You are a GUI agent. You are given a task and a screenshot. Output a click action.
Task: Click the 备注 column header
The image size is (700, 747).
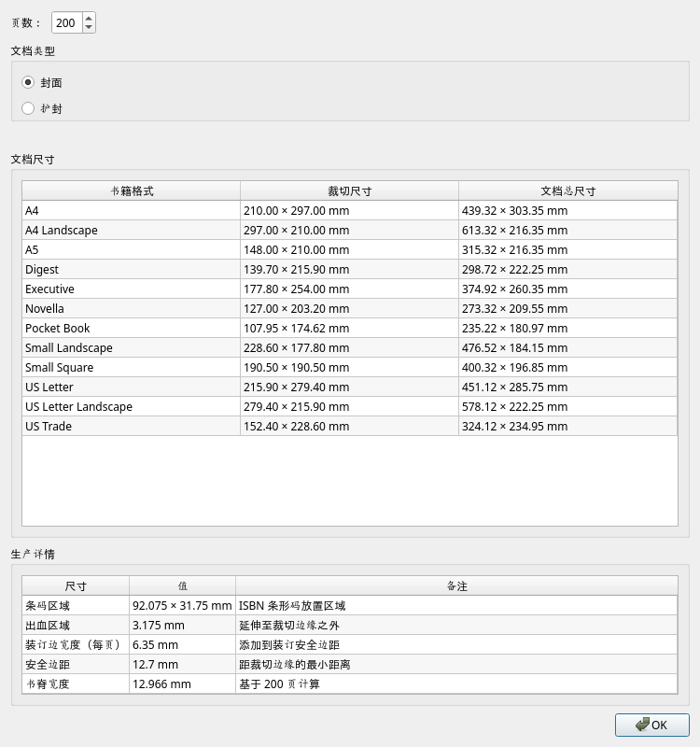coord(456,585)
